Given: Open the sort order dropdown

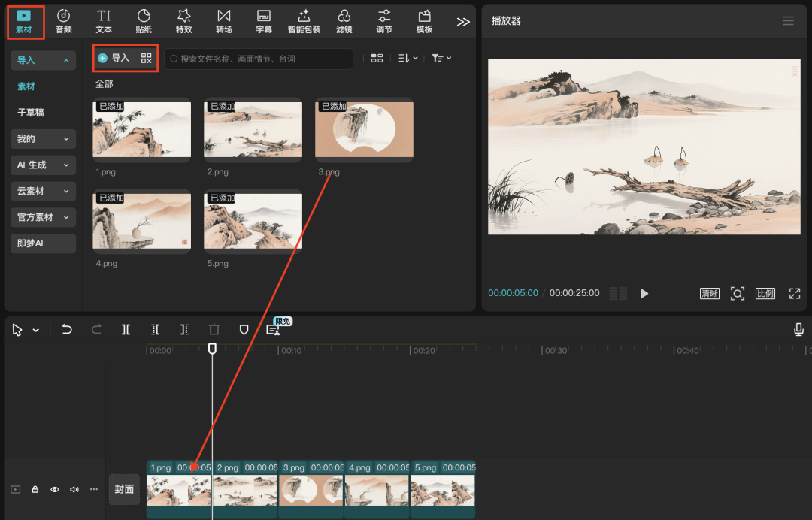Looking at the screenshot, I should tap(408, 58).
